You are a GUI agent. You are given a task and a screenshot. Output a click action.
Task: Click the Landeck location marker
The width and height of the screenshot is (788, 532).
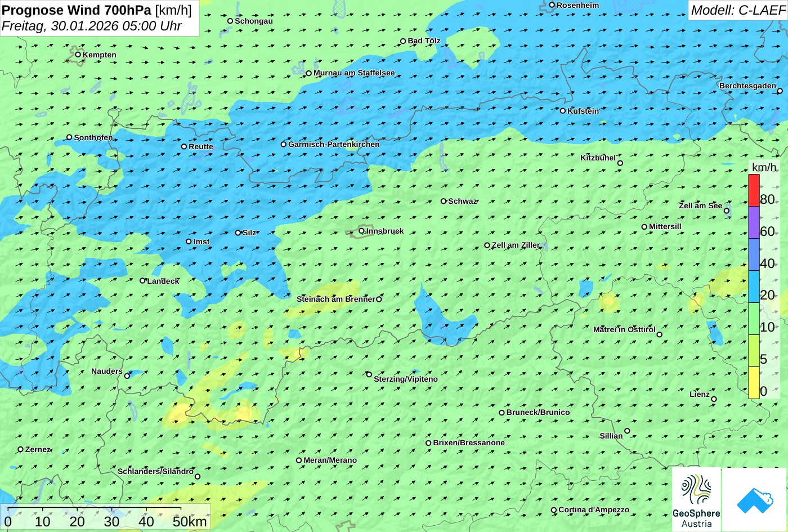pyautogui.click(x=142, y=280)
